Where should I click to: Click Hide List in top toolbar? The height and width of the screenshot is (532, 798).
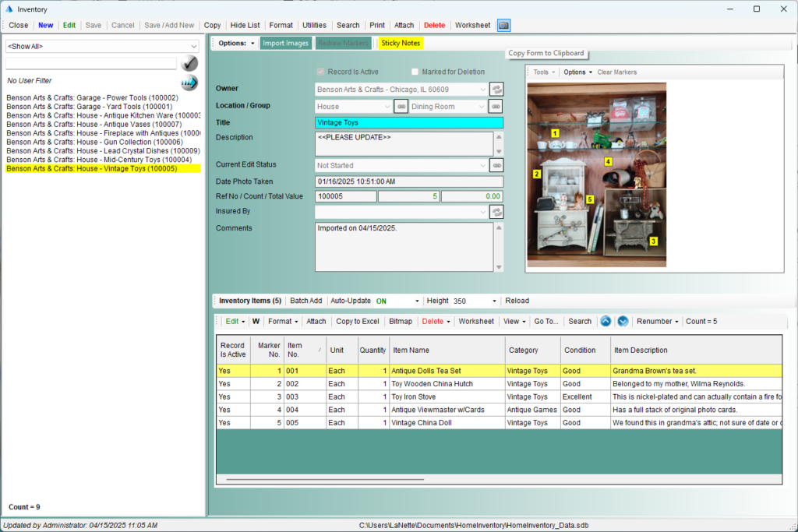pyautogui.click(x=245, y=26)
